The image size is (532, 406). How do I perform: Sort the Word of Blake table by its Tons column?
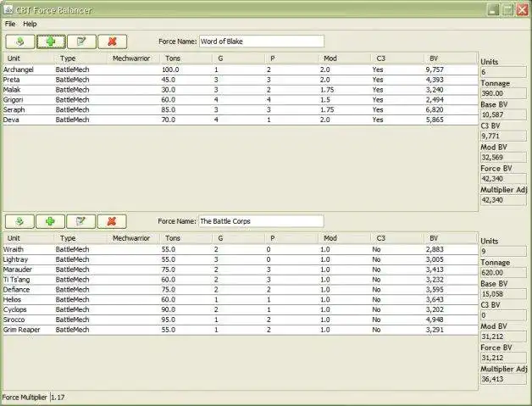(x=186, y=58)
